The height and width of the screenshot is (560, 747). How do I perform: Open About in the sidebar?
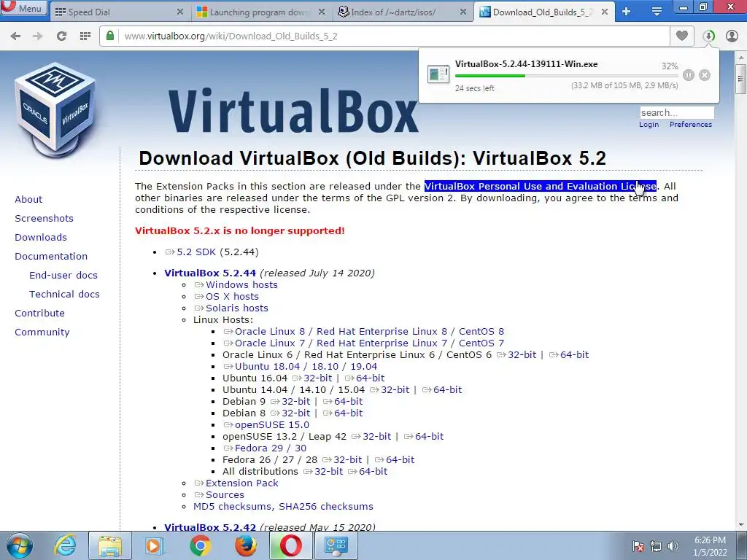point(28,200)
